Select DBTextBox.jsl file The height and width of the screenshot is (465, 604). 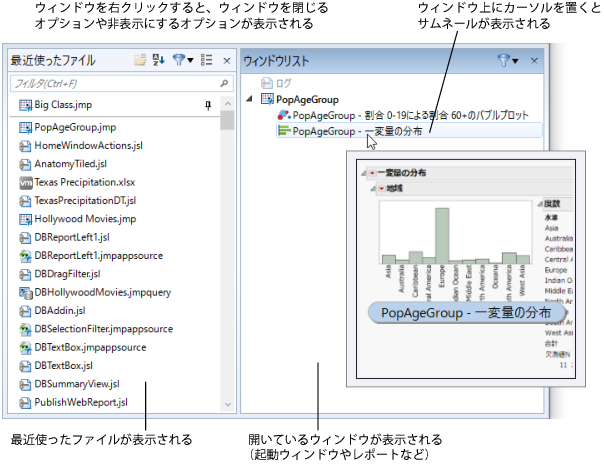click(x=64, y=366)
